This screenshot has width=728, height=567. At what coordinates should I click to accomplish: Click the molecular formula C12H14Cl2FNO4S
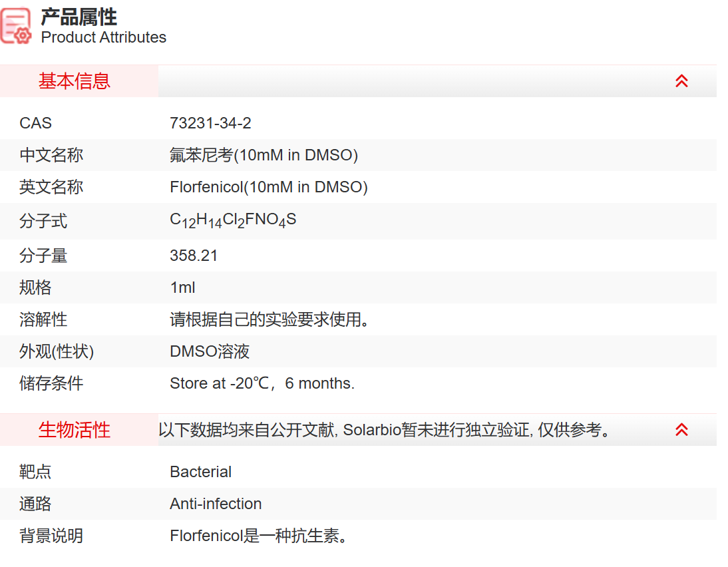233,220
